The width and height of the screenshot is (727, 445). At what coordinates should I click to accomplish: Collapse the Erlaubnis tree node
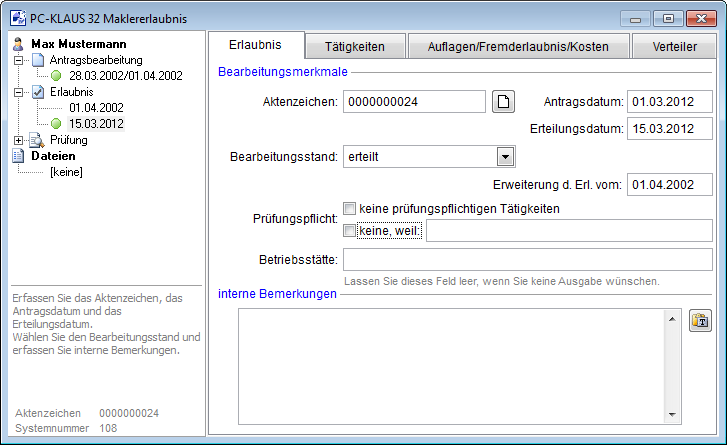[19, 92]
